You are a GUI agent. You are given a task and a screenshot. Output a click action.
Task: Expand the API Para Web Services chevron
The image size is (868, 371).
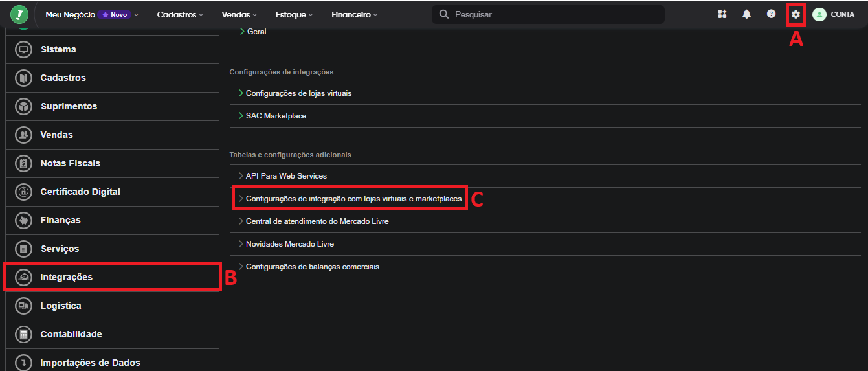[x=241, y=176]
